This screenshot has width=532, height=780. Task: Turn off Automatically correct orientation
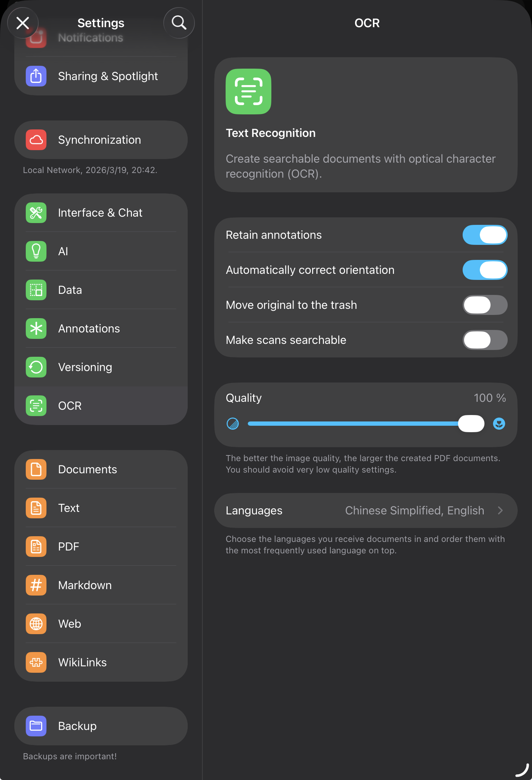tap(485, 270)
